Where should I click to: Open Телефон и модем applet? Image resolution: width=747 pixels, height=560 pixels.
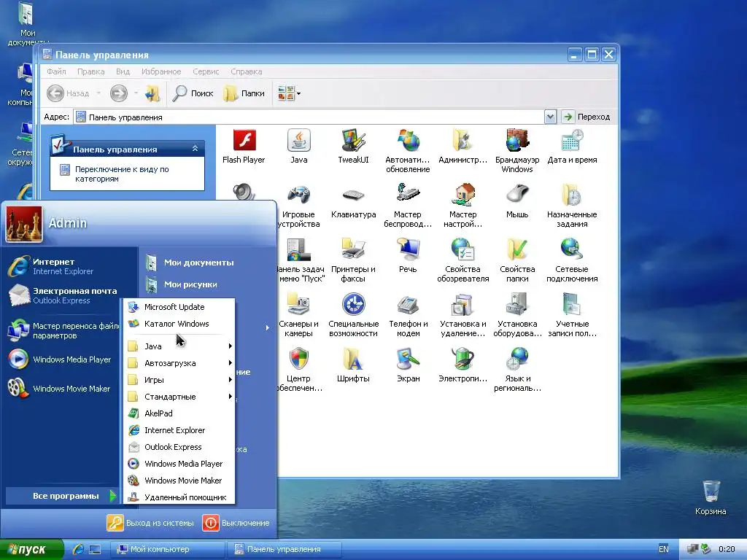(408, 315)
